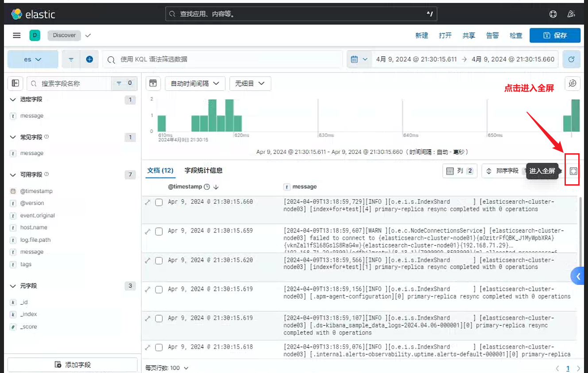Select the row checkbox for 21:30:15.660

(x=159, y=202)
